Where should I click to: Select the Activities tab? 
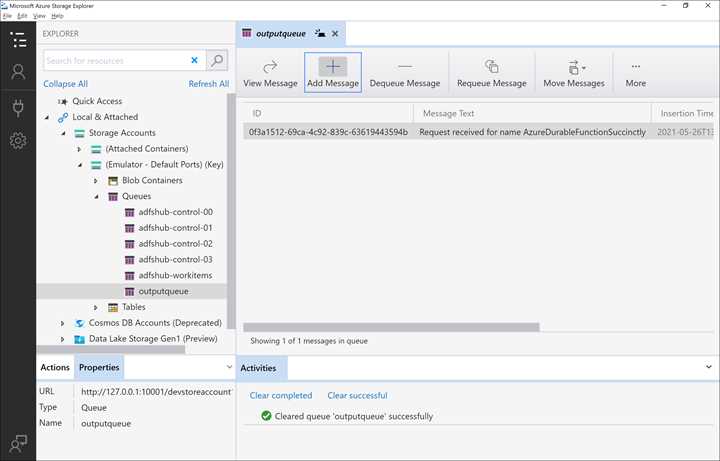coord(262,368)
